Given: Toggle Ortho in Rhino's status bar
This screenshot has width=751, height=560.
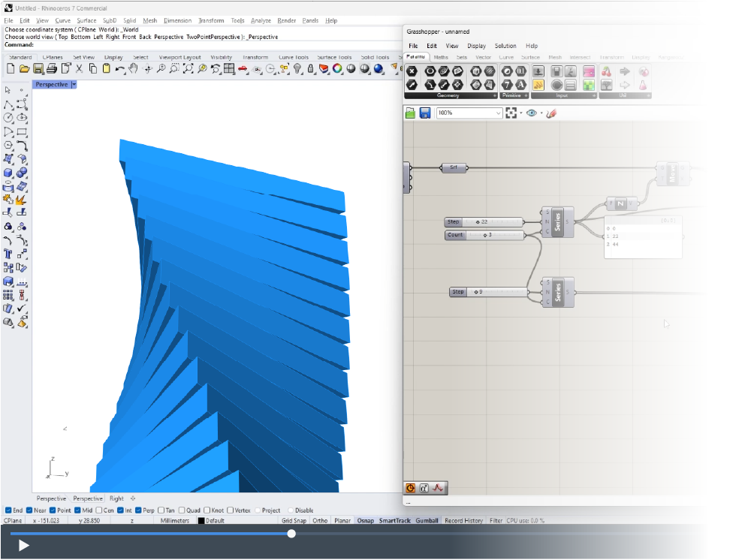Looking at the screenshot, I should [320, 520].
